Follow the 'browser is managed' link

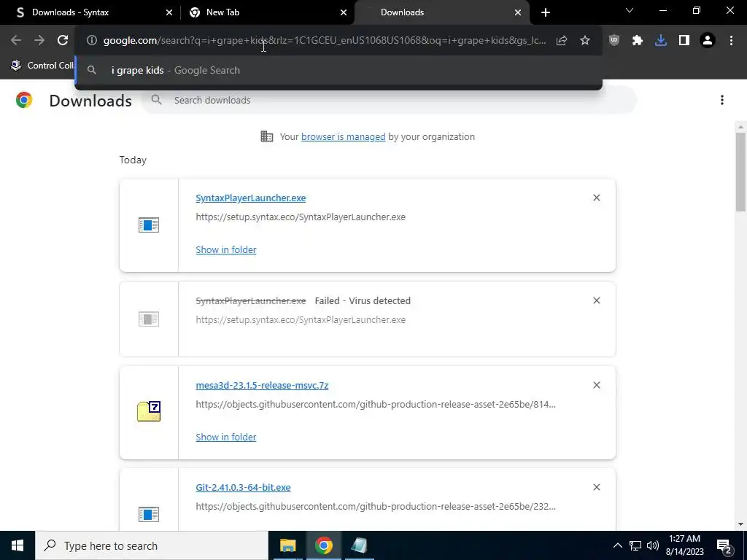coord(343,136)
